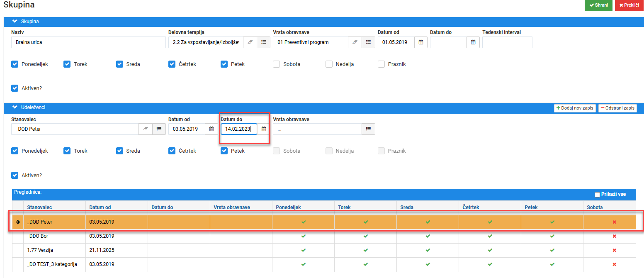The height and width of the screenshot is (278, 644).
Task: Check group Sobota checkbox
Action: [x=277, y=64]
